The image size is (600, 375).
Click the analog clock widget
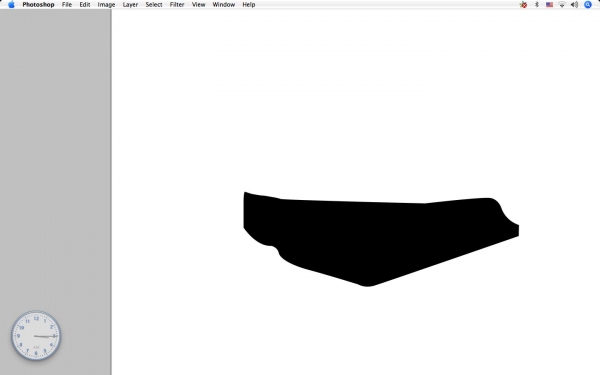click(x=36, y=336)
